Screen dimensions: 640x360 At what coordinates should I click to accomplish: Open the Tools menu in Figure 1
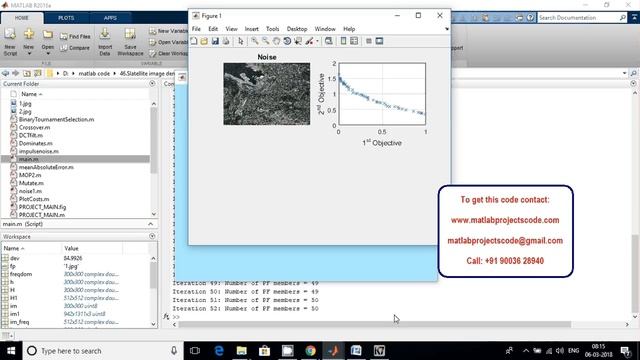[272, 29]
